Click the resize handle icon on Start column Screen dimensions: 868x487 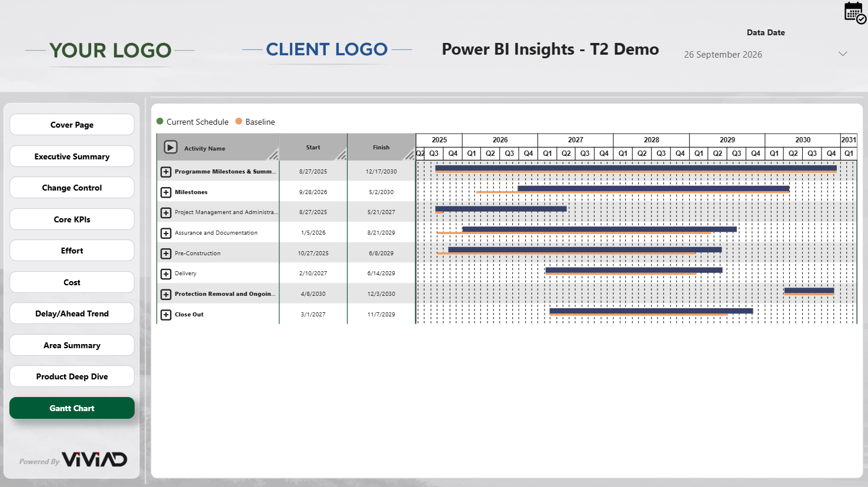pyautogui.click(x=341, y=155)
